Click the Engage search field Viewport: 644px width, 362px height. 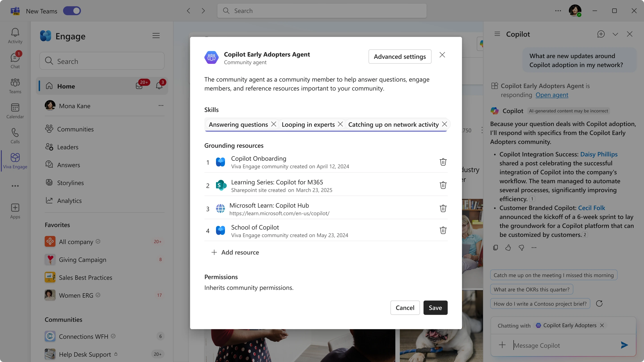102,61
